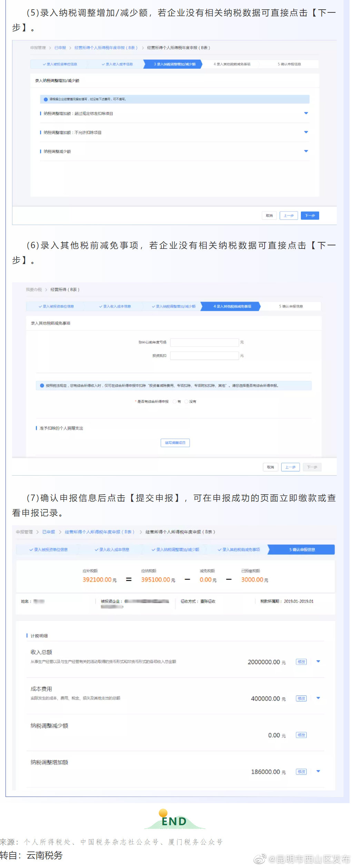354x868 pixels.
Task: Open active step 5 确认申报信息 tab
Action: point(302,549)
